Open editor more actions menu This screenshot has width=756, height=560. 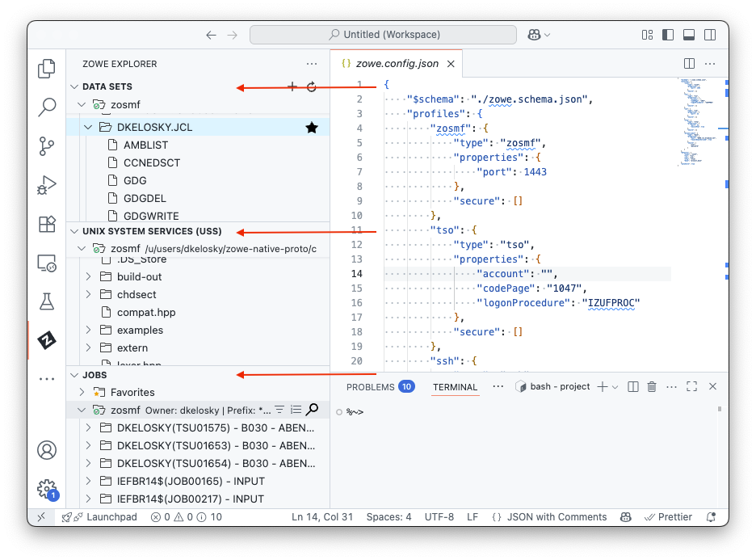click(710, 64)
